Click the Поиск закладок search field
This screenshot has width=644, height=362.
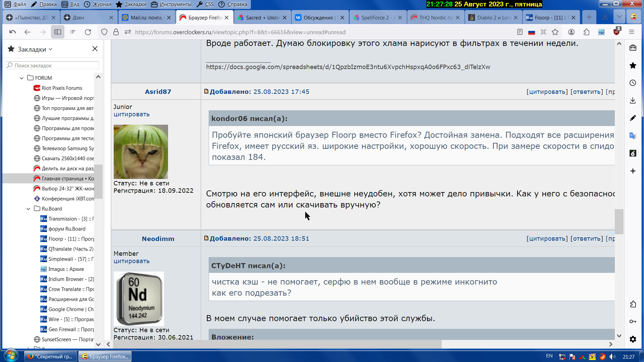53,65
